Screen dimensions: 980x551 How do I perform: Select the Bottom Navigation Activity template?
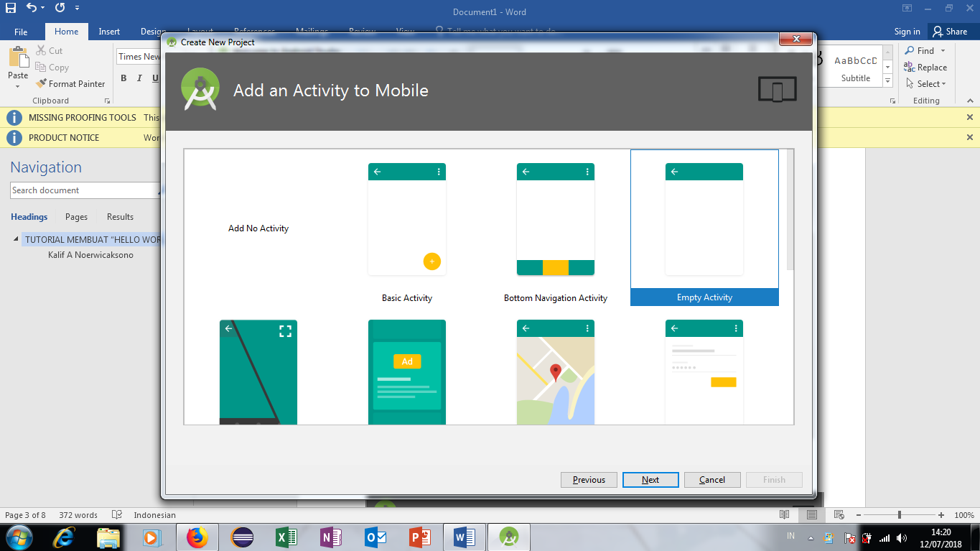[555, 219]
